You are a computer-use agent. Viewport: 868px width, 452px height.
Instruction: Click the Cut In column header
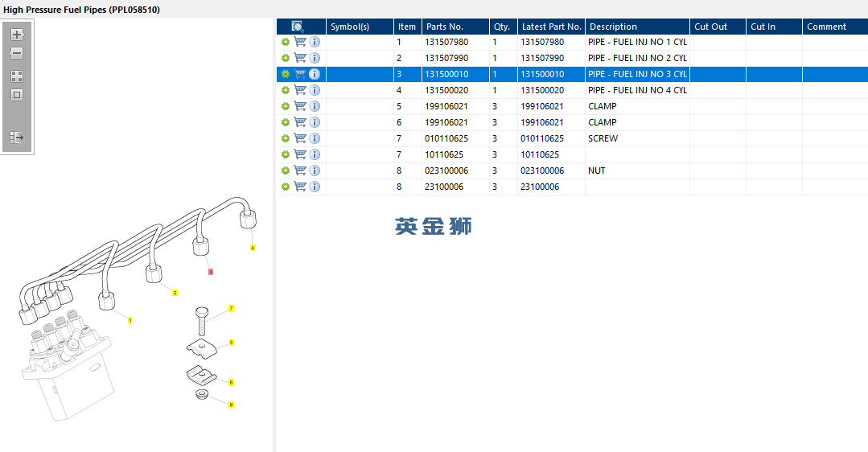pos(775,27)
